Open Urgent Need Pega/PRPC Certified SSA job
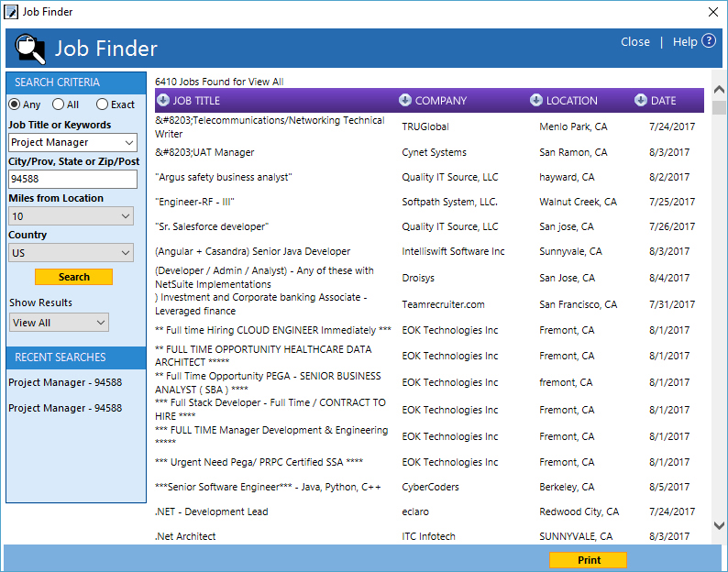728x572 pixels. point(259,462)
